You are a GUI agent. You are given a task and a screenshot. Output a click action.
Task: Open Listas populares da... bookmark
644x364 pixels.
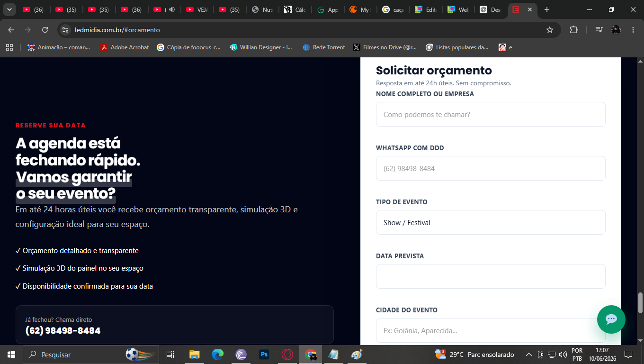pos(457,47)
